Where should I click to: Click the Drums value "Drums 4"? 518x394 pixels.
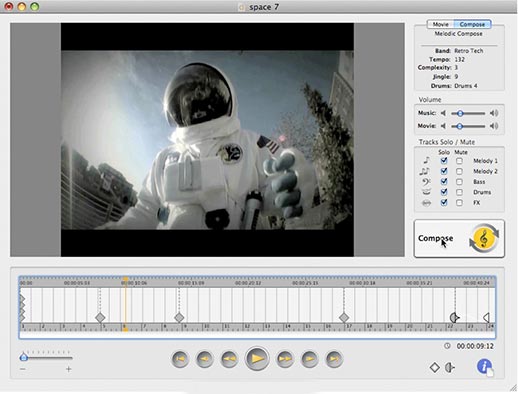tap(466, 86)
